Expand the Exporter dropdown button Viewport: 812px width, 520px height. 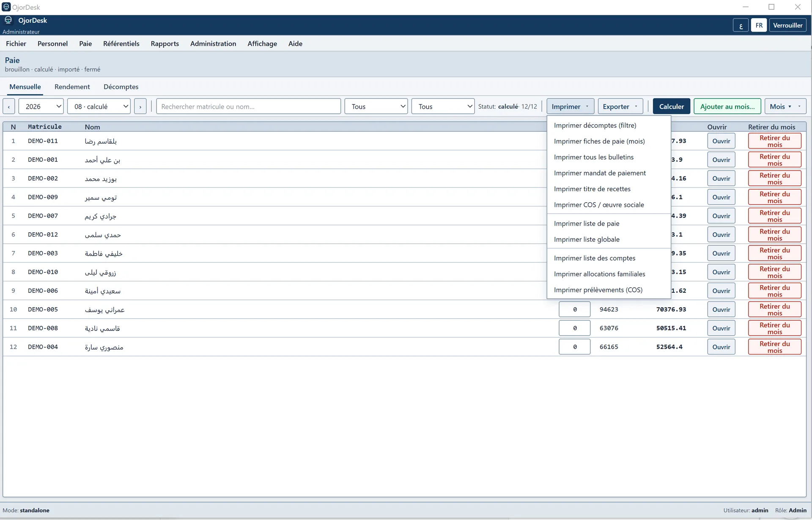point(620,107)
